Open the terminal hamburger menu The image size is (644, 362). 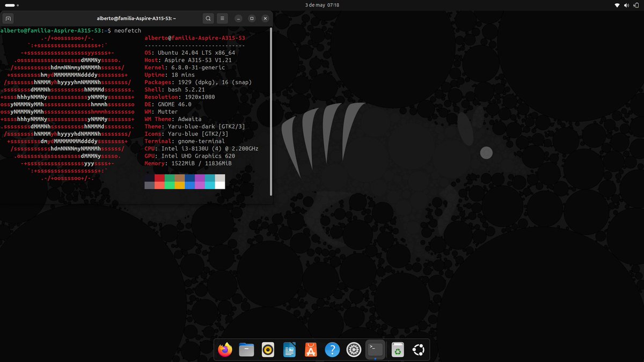(223, 18)
